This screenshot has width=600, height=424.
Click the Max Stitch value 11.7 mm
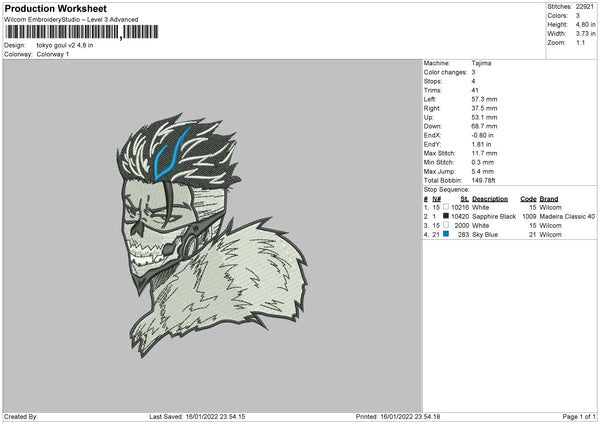coord(484,153)
